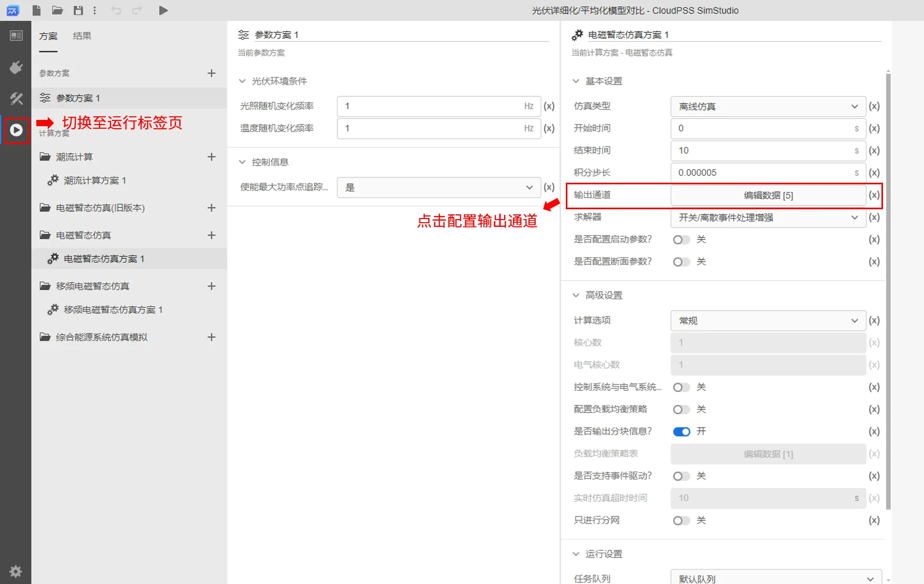Open 计算选项 dropdown showing 常规
The height and width of the screenshot is (584, 924).
[x=768, y=321]
